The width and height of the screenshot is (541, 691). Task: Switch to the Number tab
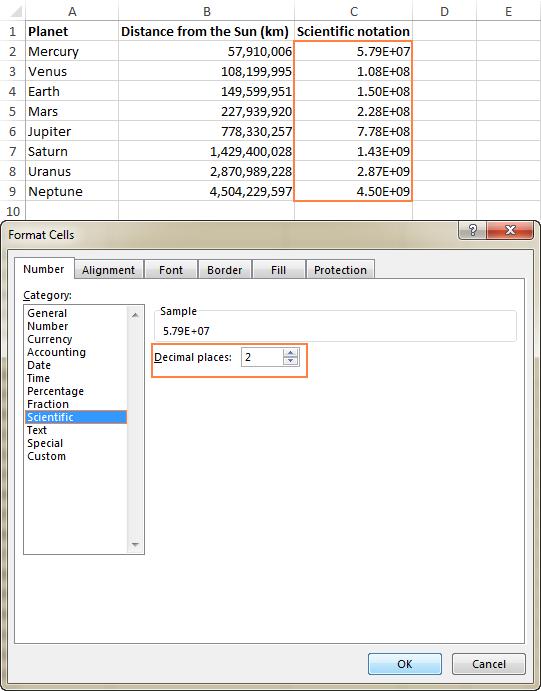44,269
